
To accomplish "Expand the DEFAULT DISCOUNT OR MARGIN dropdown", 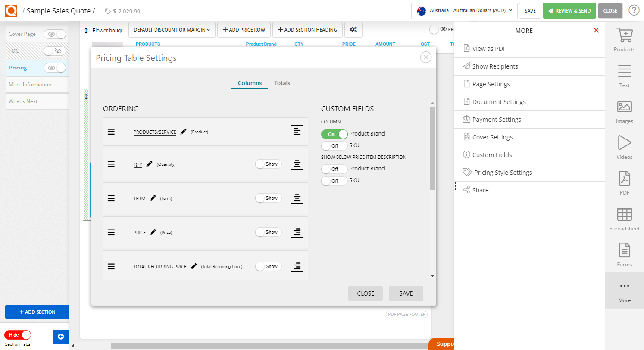I will 172,29.
